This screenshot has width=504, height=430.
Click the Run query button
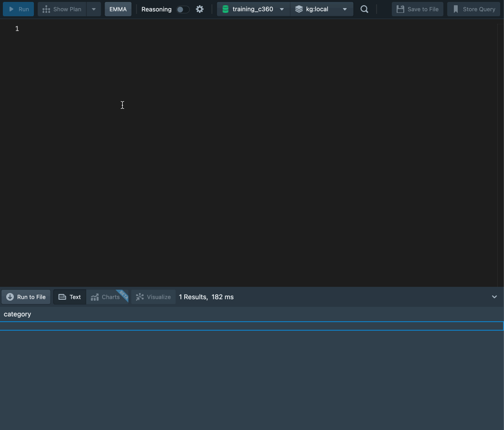point(19,9)
